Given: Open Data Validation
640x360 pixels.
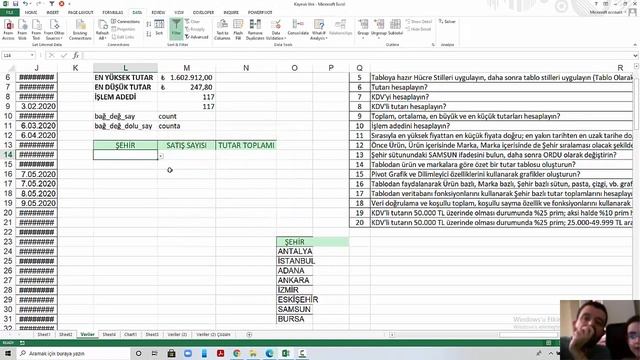Looking at the screenshot, I should 276,29.
